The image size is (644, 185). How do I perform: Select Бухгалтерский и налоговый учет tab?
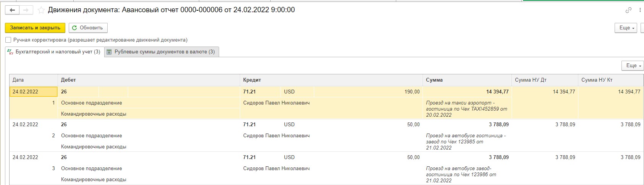[54, 52]
